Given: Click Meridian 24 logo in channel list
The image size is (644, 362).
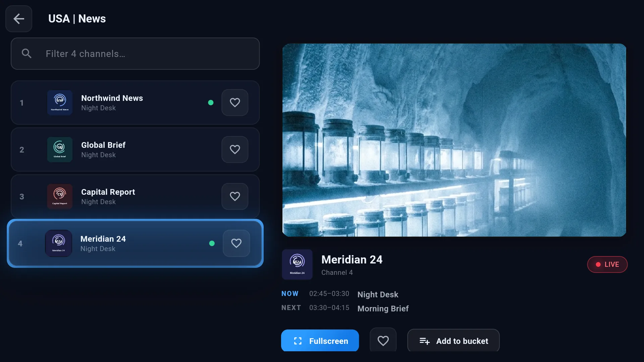Looking at the screenshot, I should click(58, 243).
